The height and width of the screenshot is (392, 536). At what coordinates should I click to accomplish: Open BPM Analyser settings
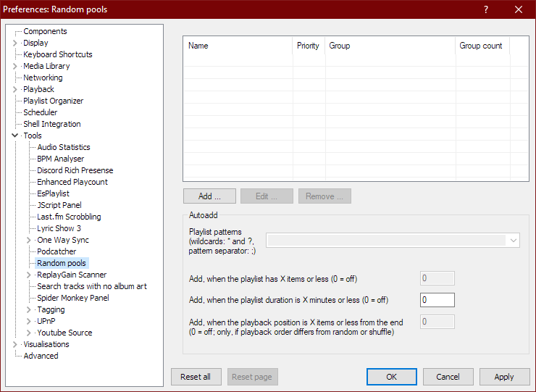[61, 159]
